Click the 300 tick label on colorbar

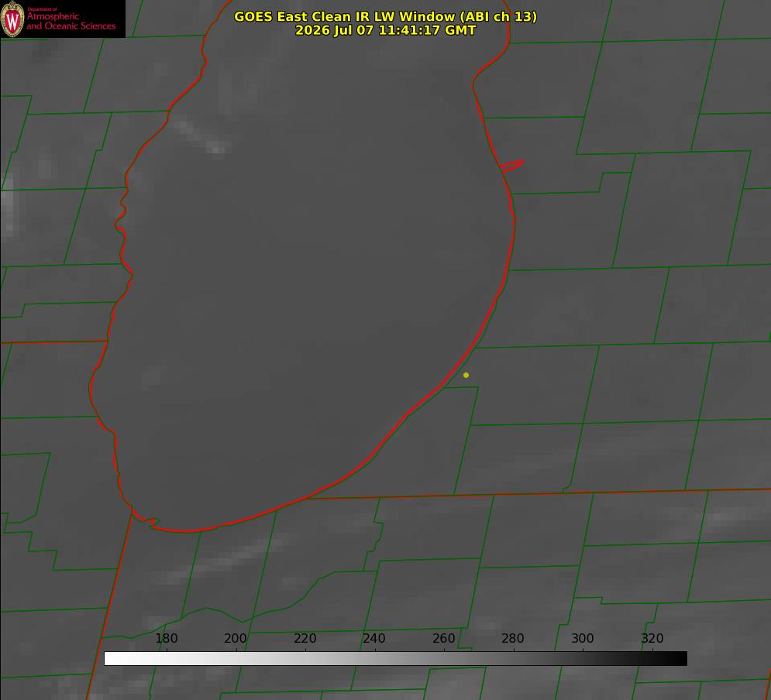pos(583,638)
